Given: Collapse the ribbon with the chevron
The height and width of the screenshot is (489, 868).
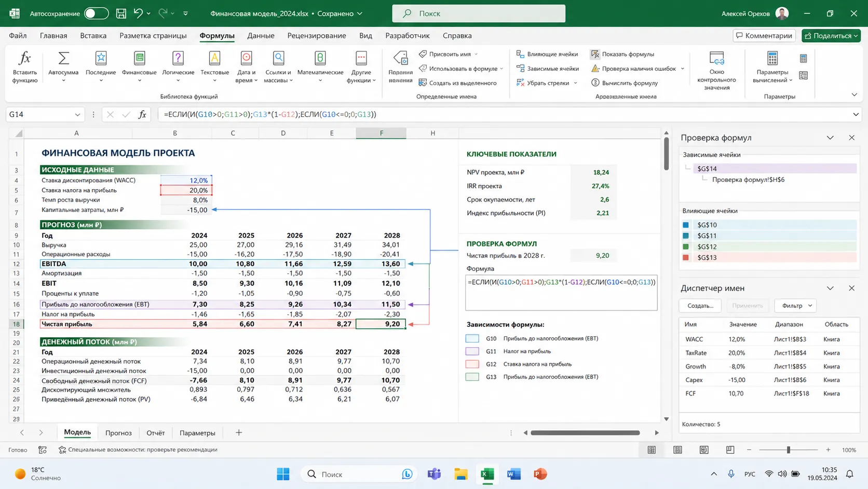Looking at the screenshot, I should [x=854, y=95].
